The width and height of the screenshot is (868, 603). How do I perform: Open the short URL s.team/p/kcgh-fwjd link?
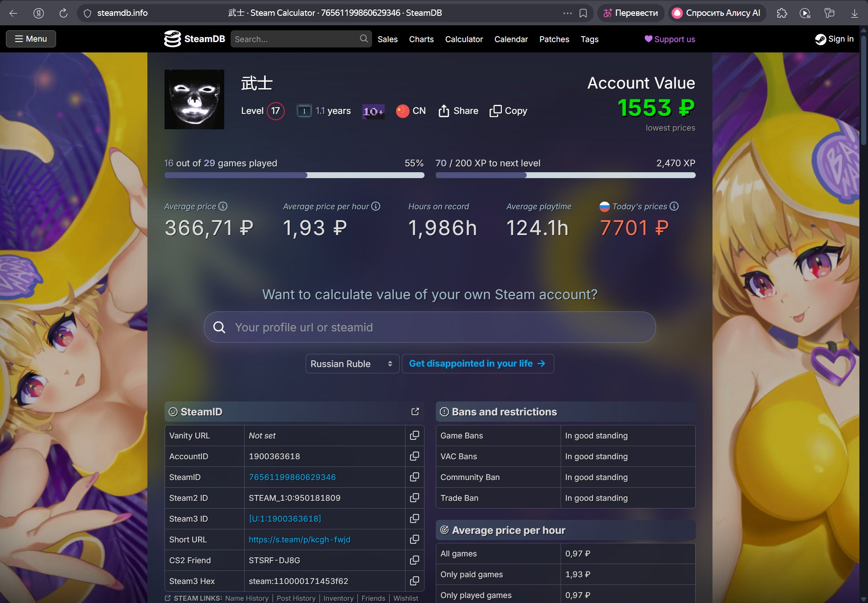pos(299,539)
